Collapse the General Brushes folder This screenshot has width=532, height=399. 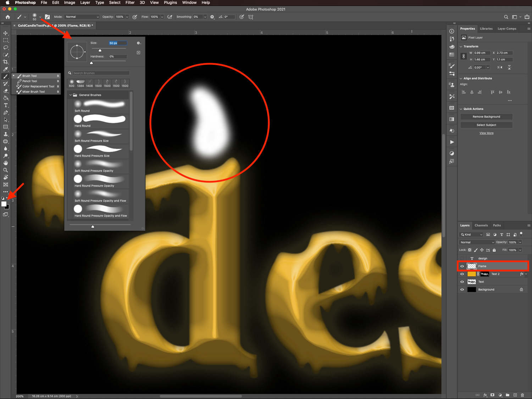point(71,95)
